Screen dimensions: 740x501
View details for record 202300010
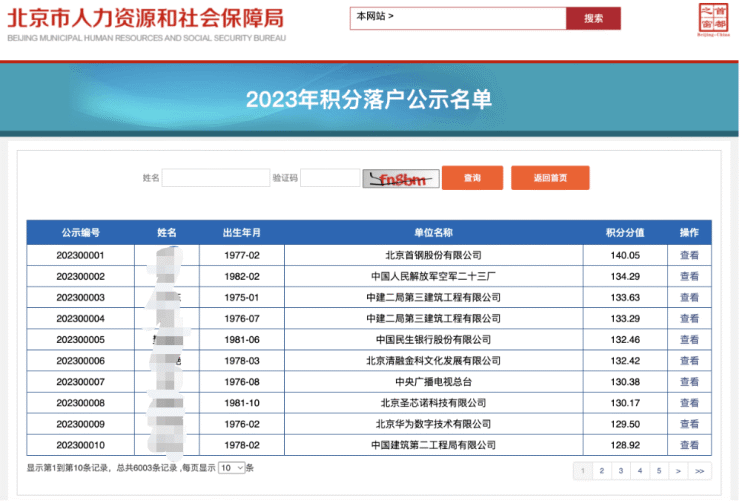[x=689, y=444]
